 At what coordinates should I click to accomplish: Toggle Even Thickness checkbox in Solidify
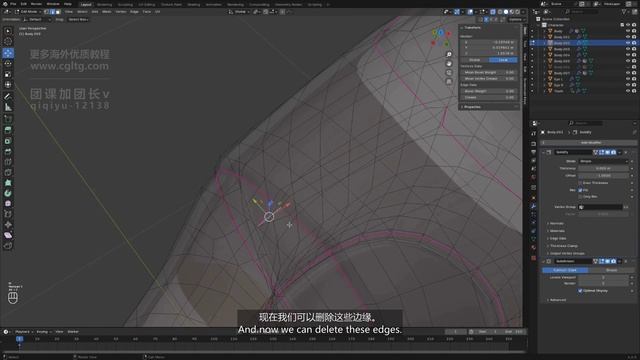580,183
